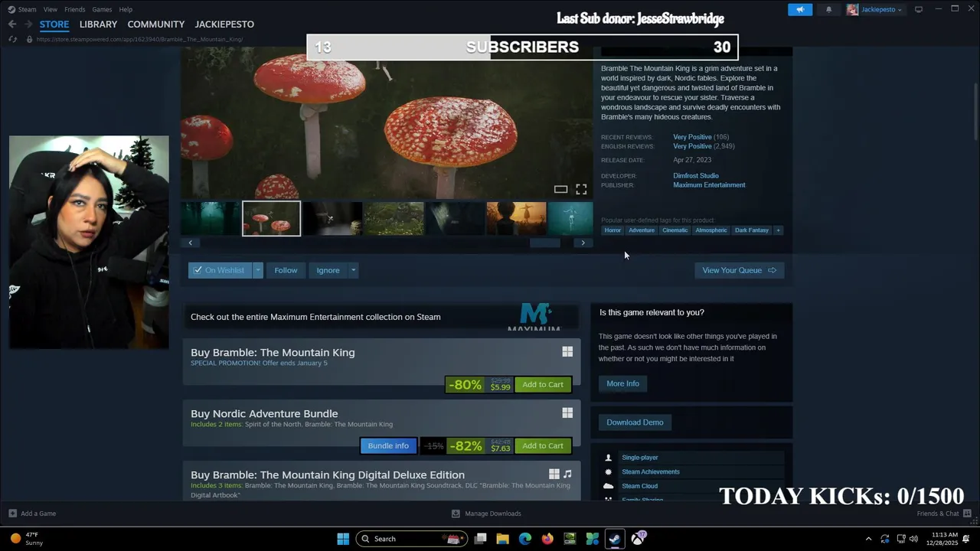This screenshot has height=551, width=980.
Task: Click the thumbnail strip scrollbar handle
Action: (545, 243)
